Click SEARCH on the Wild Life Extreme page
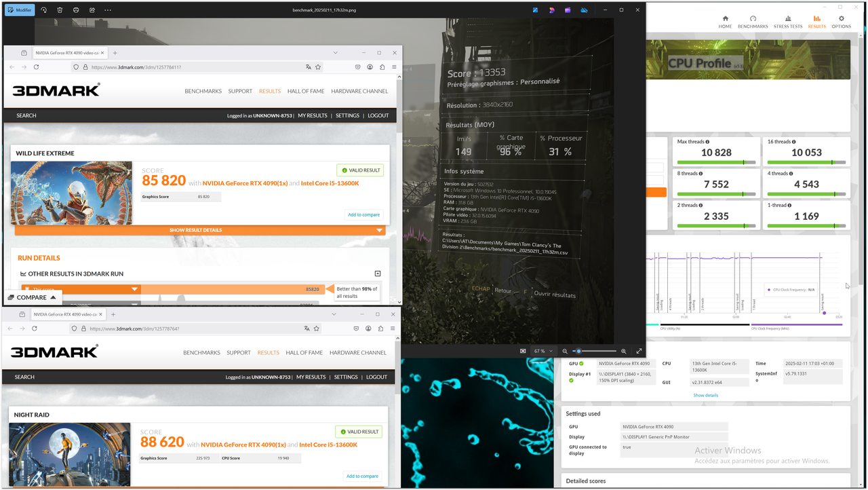 26,115
